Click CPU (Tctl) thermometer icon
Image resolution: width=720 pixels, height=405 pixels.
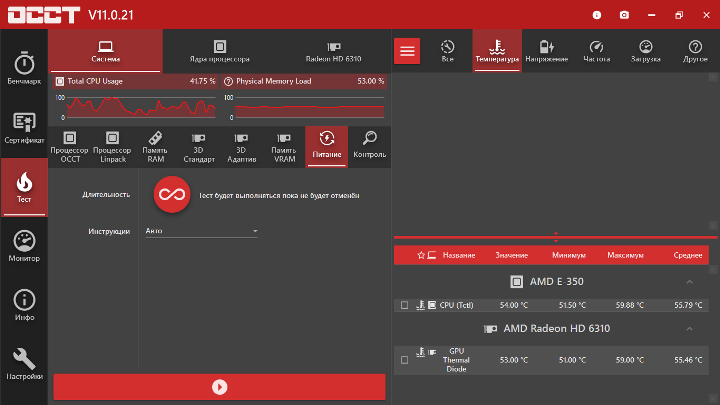[420, 305]
